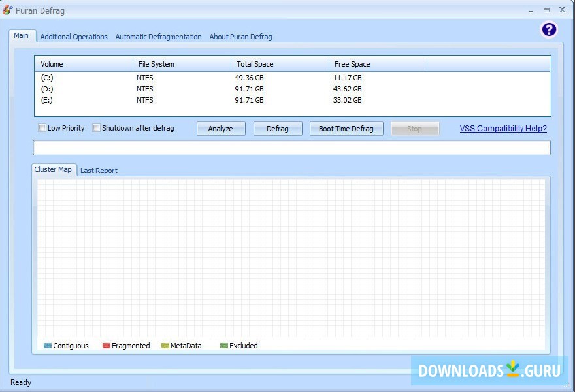Open the Automatic Defragmentation tab
The image size is (575, 392).
(x=158, y=37)
